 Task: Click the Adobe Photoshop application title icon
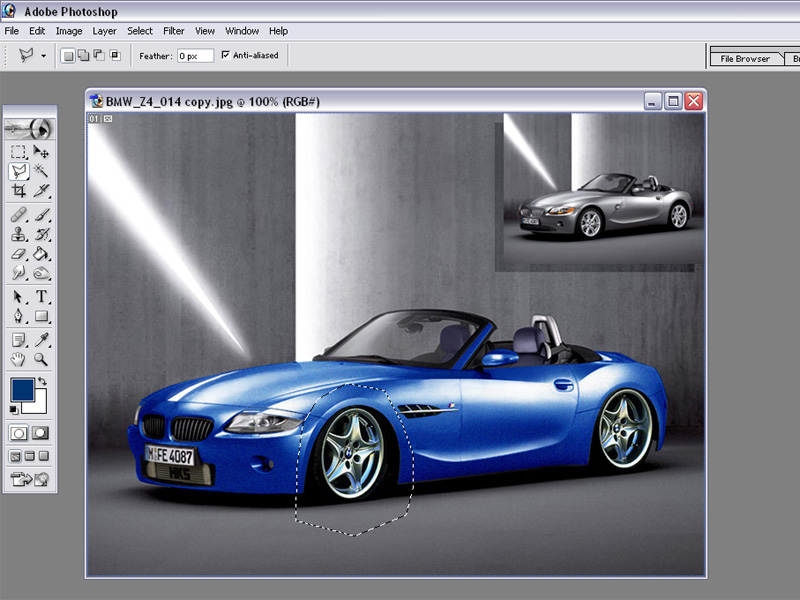coord(9,11)
